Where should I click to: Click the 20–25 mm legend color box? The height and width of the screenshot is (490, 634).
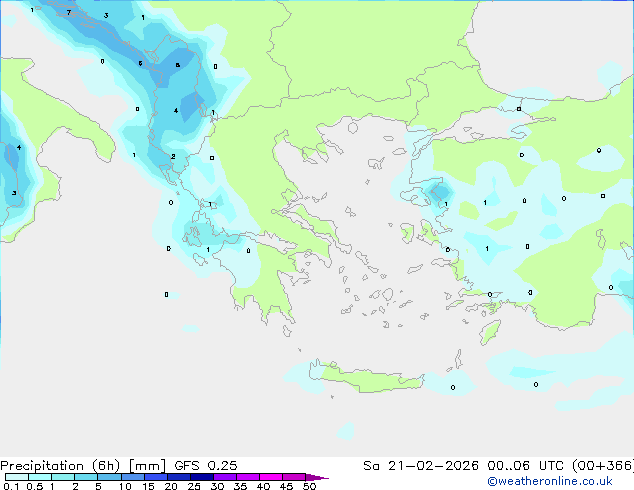[178, 477]
